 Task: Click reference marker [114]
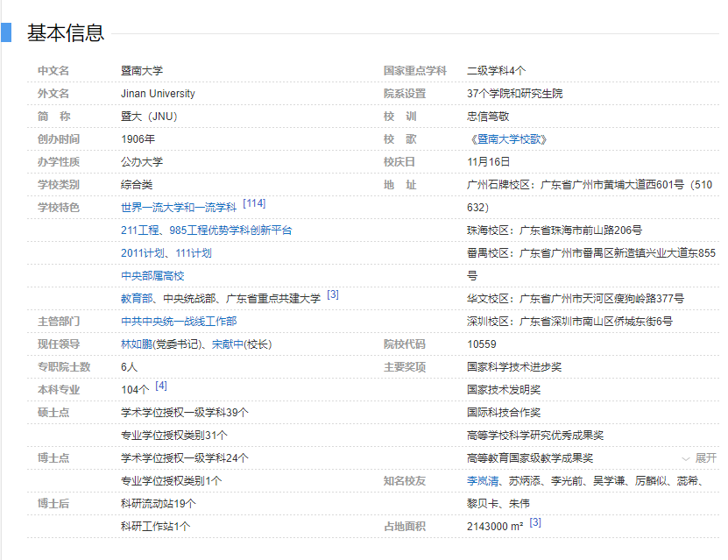tap(254, 203)
